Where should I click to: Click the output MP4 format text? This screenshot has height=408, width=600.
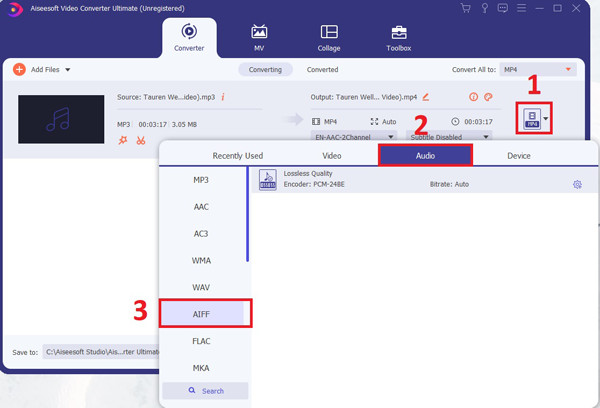point(330,122)
